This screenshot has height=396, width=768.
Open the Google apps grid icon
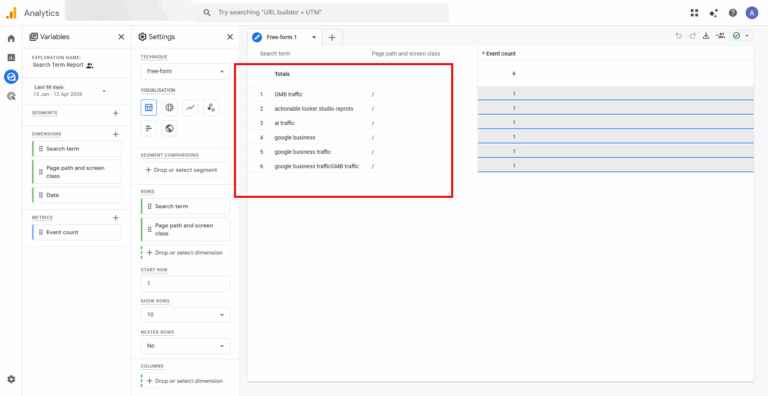[x=694, y=13]
